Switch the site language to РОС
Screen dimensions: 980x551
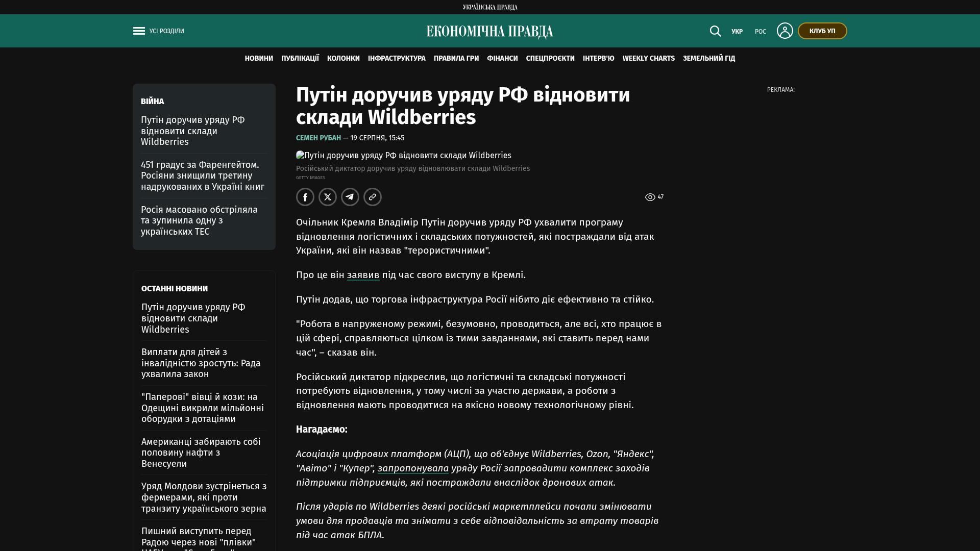(x=761, y=32)
